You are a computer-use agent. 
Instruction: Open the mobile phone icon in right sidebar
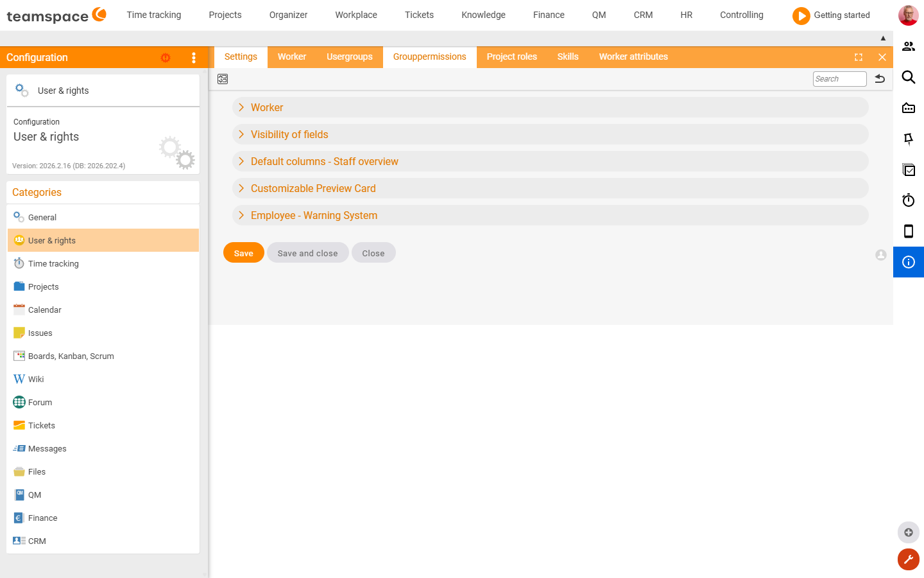coord(909,231)
